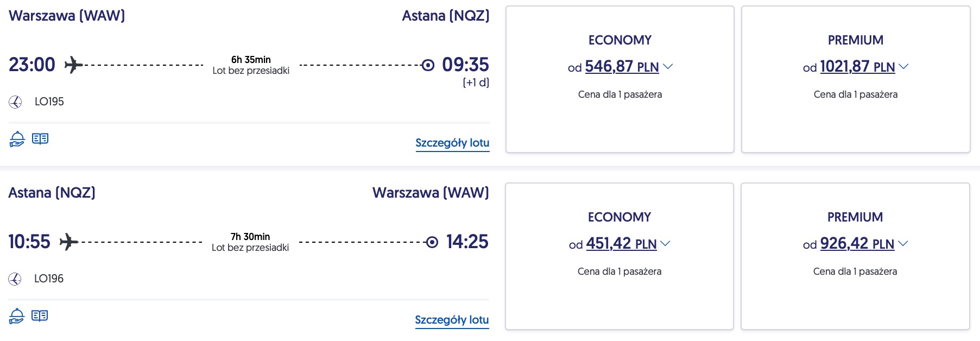The width and height of the screenshot is (980, 341).
Task: Click meal service icon for flight LO195
Action: (17, 139)
